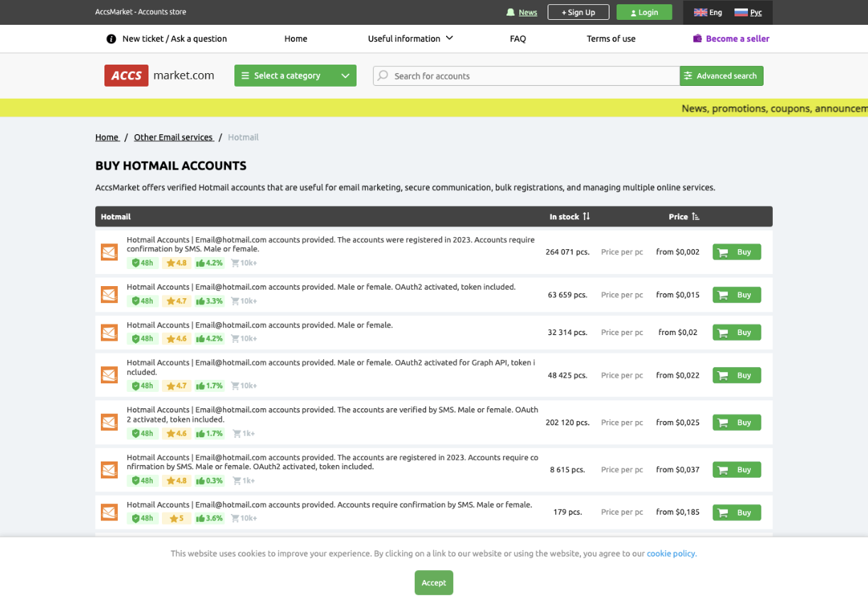Viewport: 868px width, 602px height.
Task: Buy the accounts from $0,022
Action: click(737, 375)
